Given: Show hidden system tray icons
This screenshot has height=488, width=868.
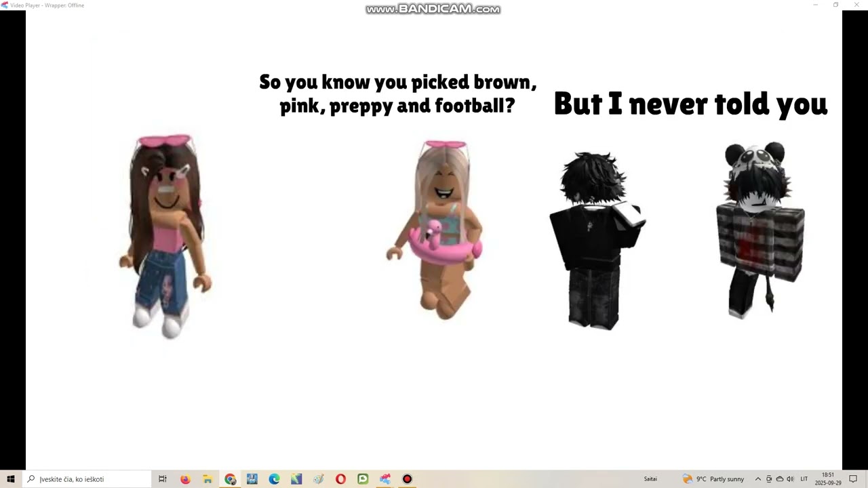Looking at the screenshot, I should click(758, 479).
